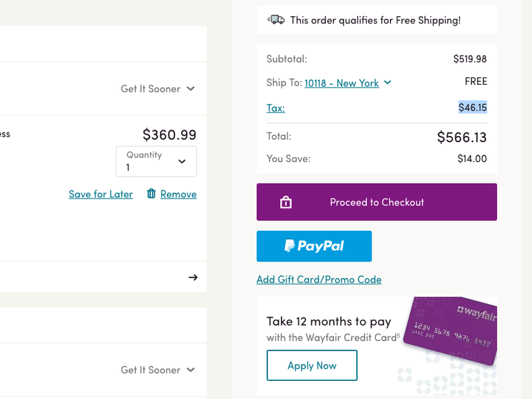Expand the first Get It Sooner chevron
The image size is (532, 399).
click(x=191, y=89)
